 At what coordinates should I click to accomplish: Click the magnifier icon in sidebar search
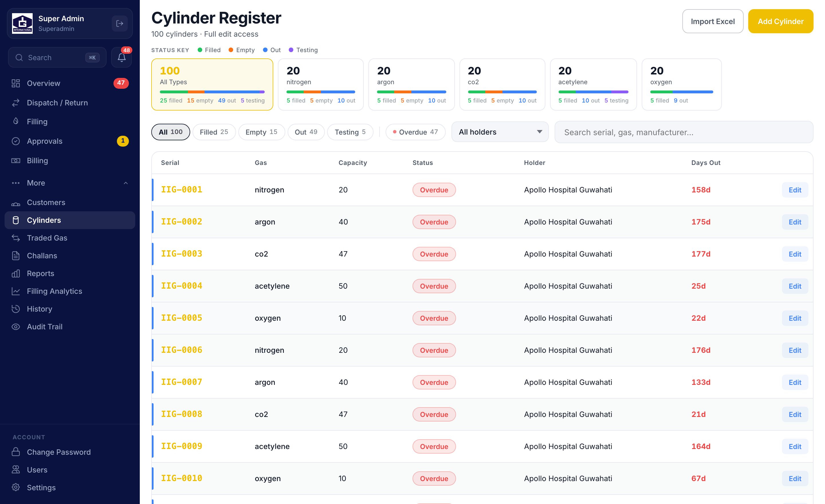(x=19, y=58)
